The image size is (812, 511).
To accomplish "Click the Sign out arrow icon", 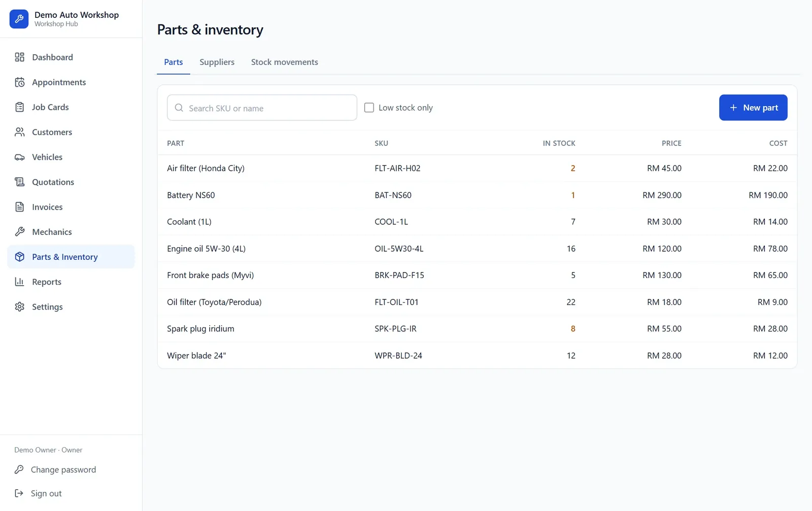I will (19, 493).
